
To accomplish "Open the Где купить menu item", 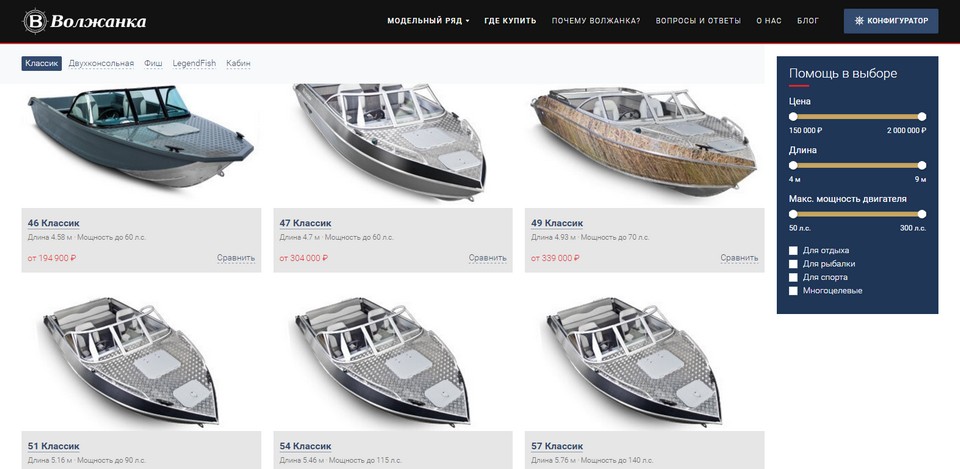I will click(x=510, y=21).
